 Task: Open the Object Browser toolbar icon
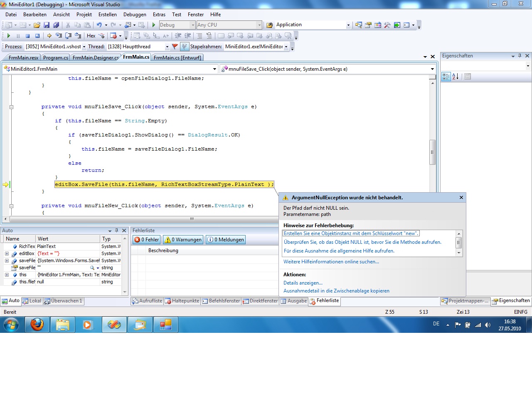tap(377, 25)
